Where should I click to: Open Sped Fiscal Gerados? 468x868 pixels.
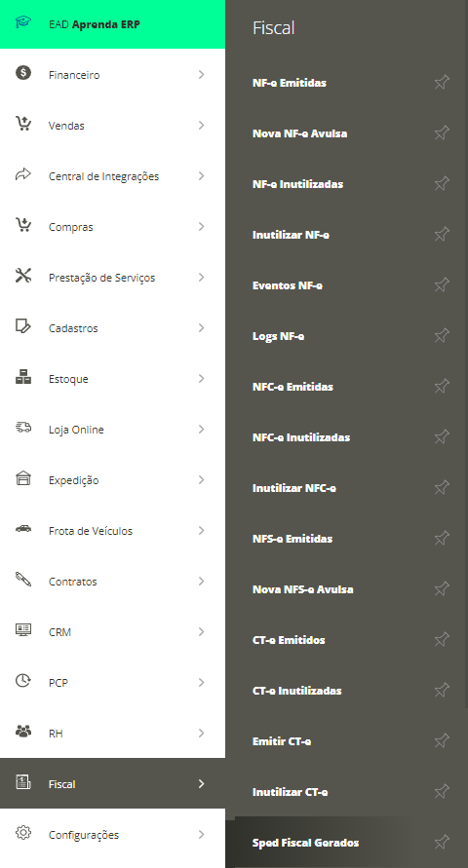306,843
